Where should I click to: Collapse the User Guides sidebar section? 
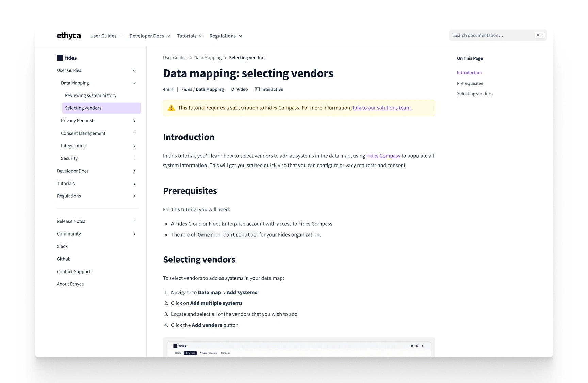pos(134,71)
